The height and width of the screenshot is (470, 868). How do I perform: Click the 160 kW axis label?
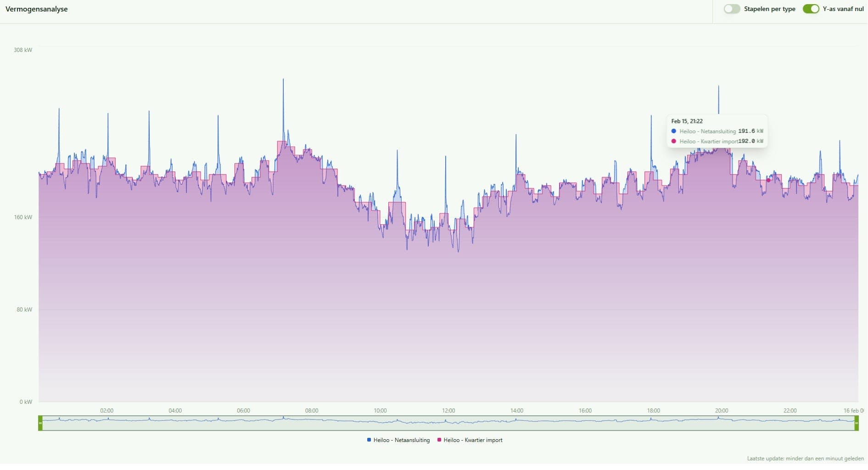tap(23, 217)
